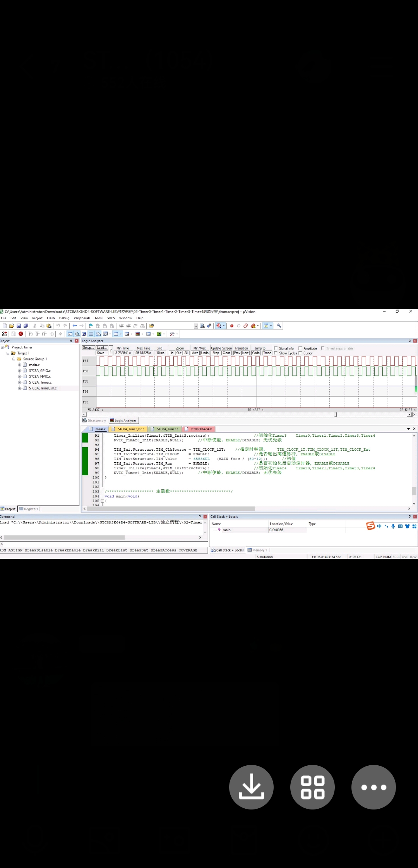
Task: Click the New file toolbar icon
Action: click(x=5, y=326)
